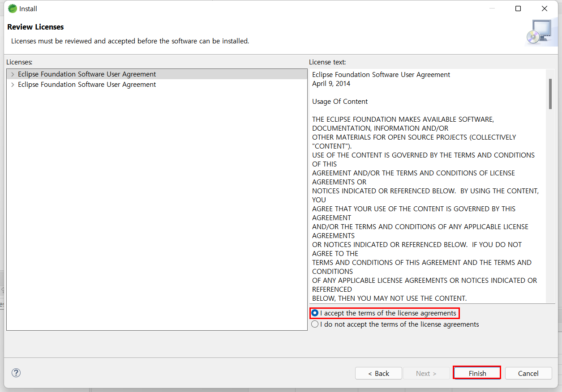Click the Finish button
This screenshot has width=562, height=392.
coord(477,373)
